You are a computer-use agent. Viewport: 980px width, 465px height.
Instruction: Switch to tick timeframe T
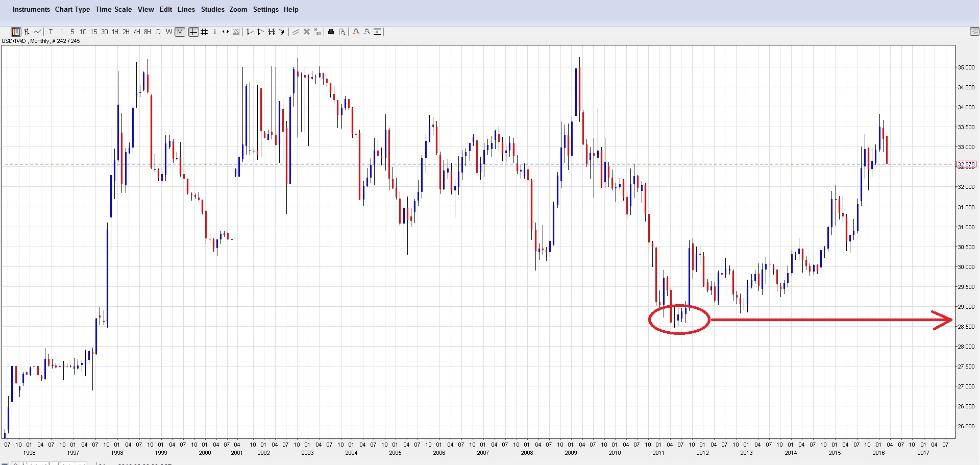tap(51, 32)
